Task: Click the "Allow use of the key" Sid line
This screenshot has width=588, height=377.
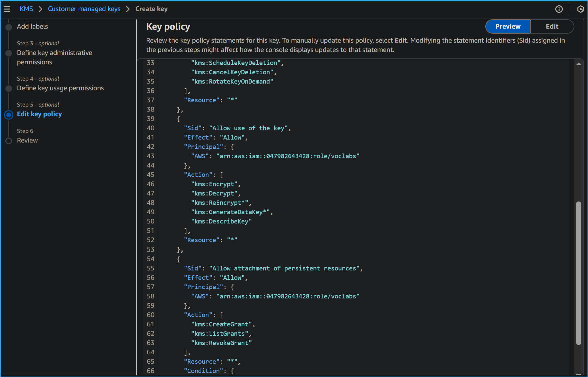Action: point(237,128)
